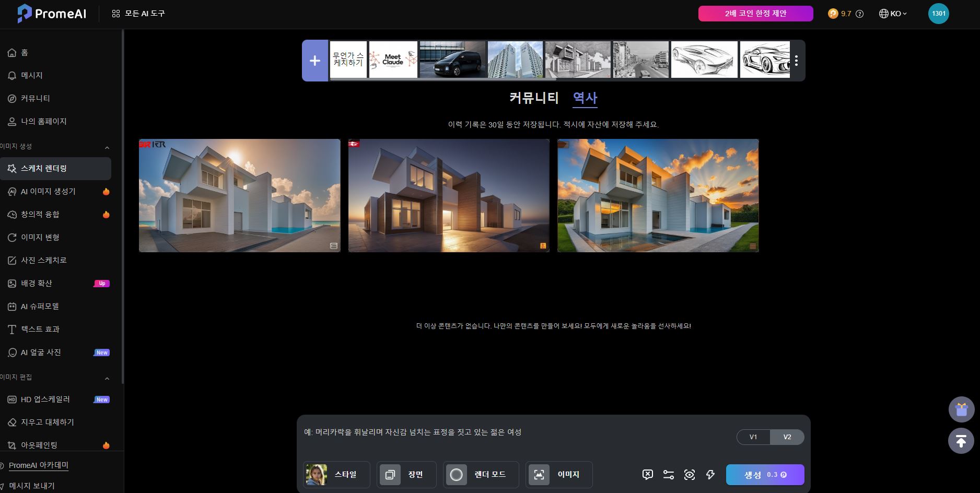Open the 렌더 모드 render mode selector

coord(481,475)
